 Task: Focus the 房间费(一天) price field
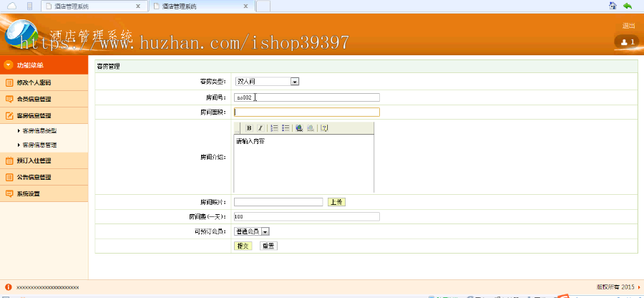coord(307,216)
